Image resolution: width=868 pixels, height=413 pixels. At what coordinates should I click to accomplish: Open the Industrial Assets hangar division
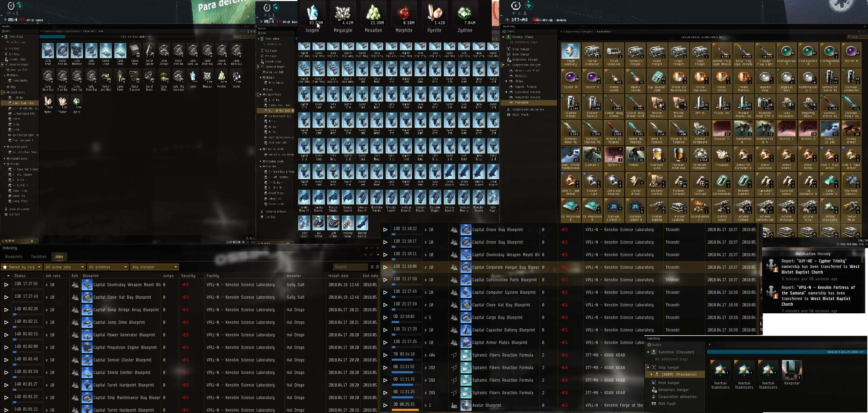528,97
